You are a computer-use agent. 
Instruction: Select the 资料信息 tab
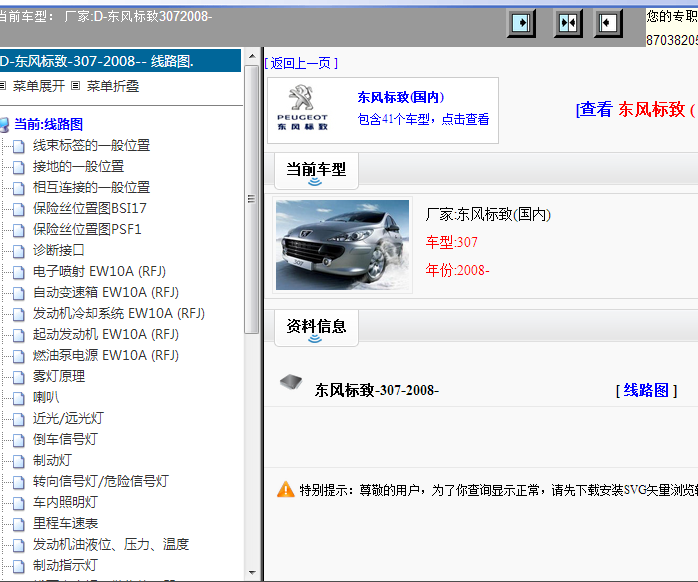[x=316, y=328]
